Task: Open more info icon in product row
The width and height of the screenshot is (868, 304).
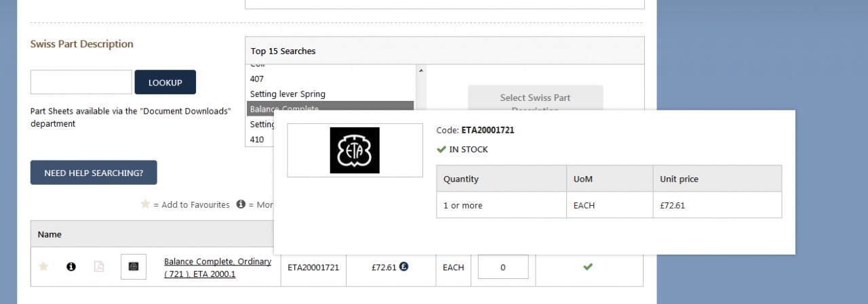Action: point(71,267)
